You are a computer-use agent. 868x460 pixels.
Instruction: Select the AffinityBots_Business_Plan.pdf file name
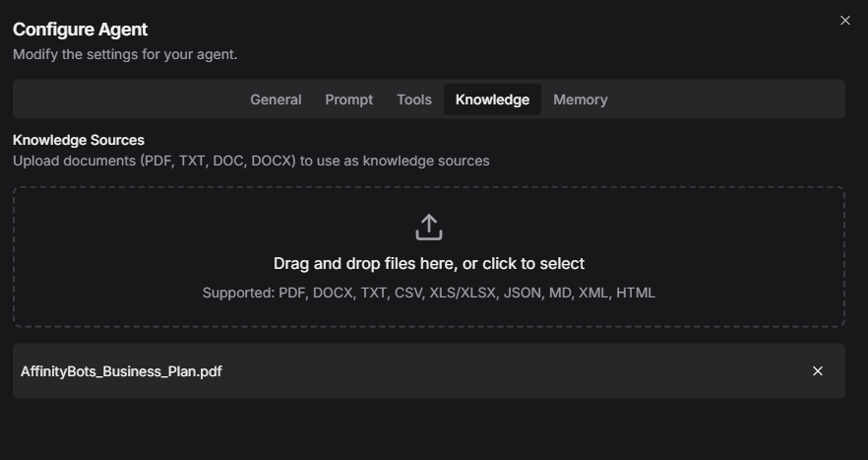[x=121, y=371]
